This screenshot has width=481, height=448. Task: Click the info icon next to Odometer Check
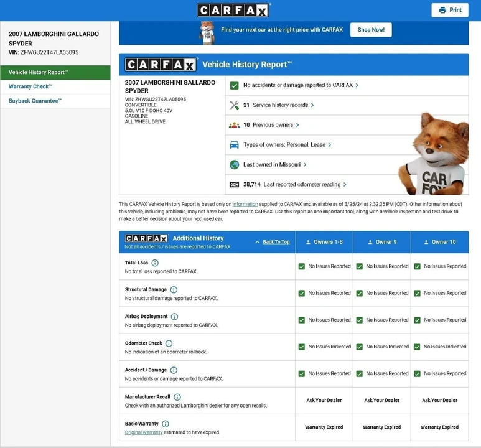coord(169,343)
